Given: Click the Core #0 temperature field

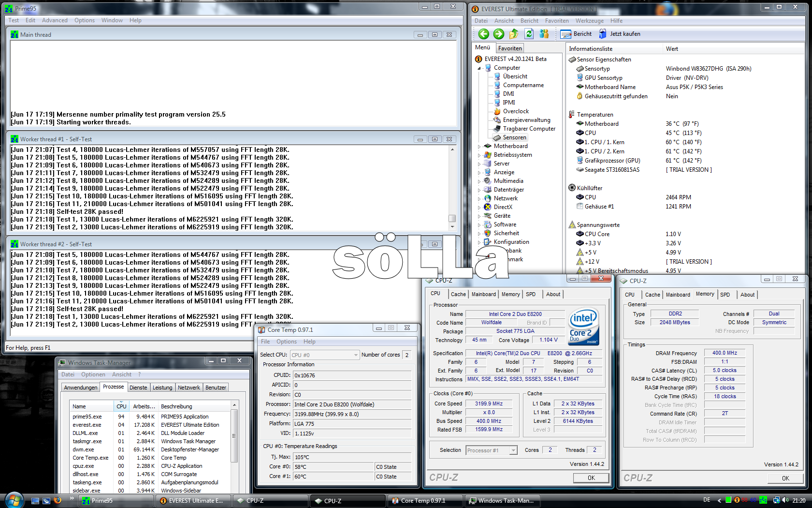Looking at the screenshot, I should pyautogui.click(x=333, y=467).
